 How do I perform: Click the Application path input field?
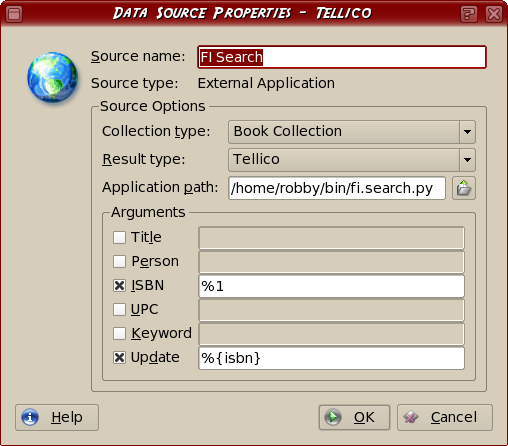click(x=337, y=188)
